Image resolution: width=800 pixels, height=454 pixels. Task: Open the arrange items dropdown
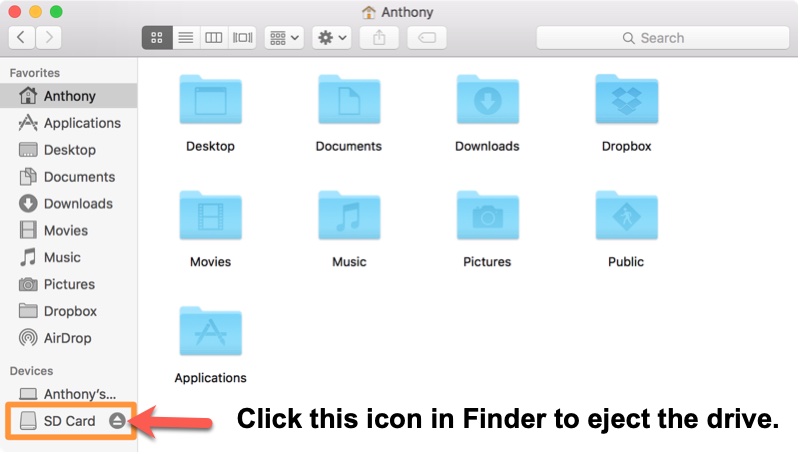[284, 38]
